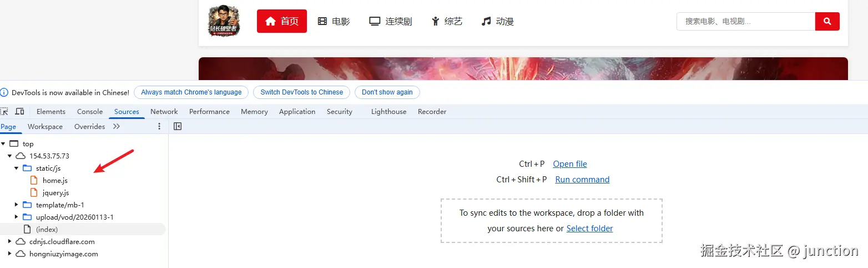This screenshot has height=268, width=868.
Task: Select the (index) file row
Action: click(83, 229)
